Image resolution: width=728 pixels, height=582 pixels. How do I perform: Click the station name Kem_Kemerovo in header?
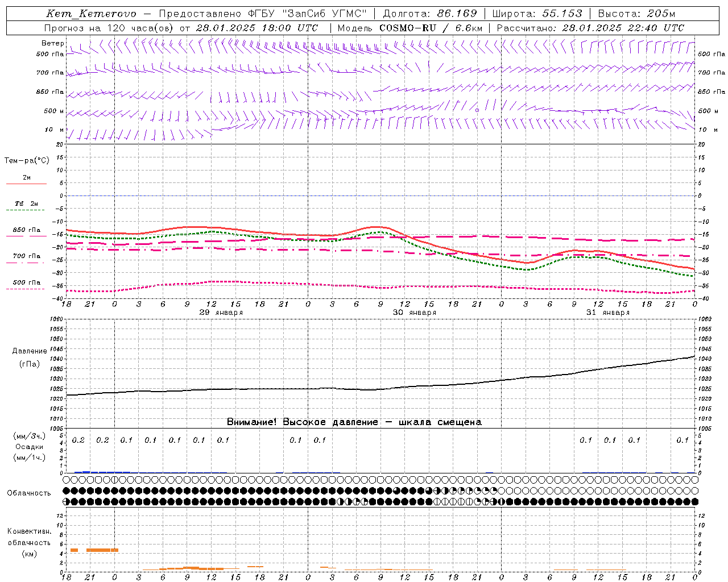91,14
